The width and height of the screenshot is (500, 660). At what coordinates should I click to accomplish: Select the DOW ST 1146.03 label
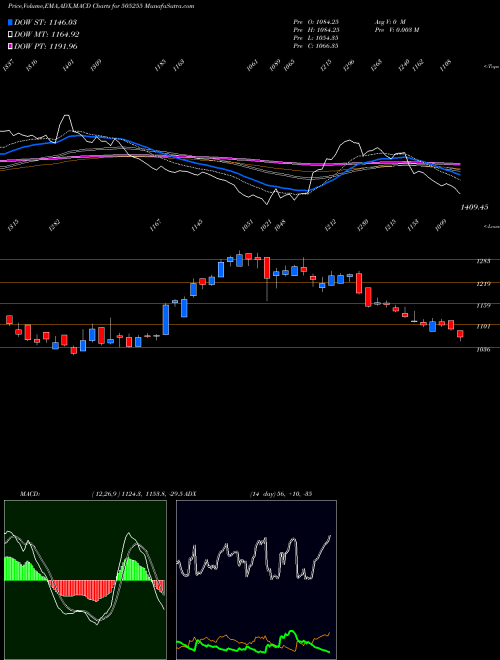tap(45, 22)
